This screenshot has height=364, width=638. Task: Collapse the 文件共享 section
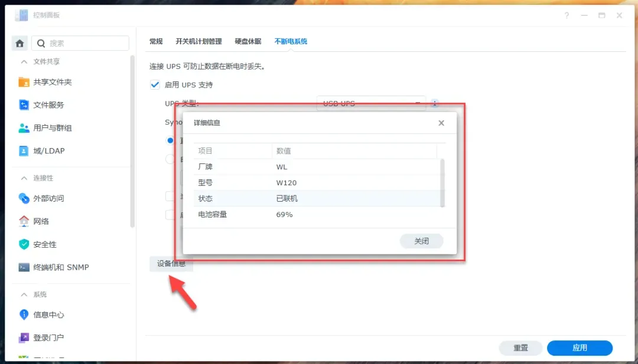pos(24,62)
